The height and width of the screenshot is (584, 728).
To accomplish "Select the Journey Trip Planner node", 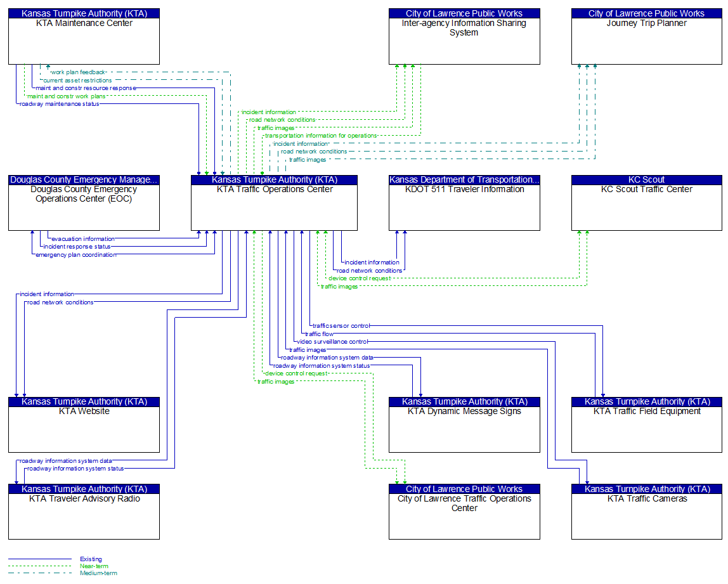I will pyautogui.click(x=647, y=36).
